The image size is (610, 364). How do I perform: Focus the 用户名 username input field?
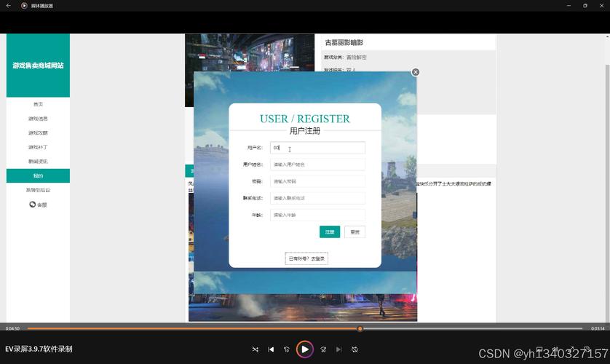click(317, 148)
